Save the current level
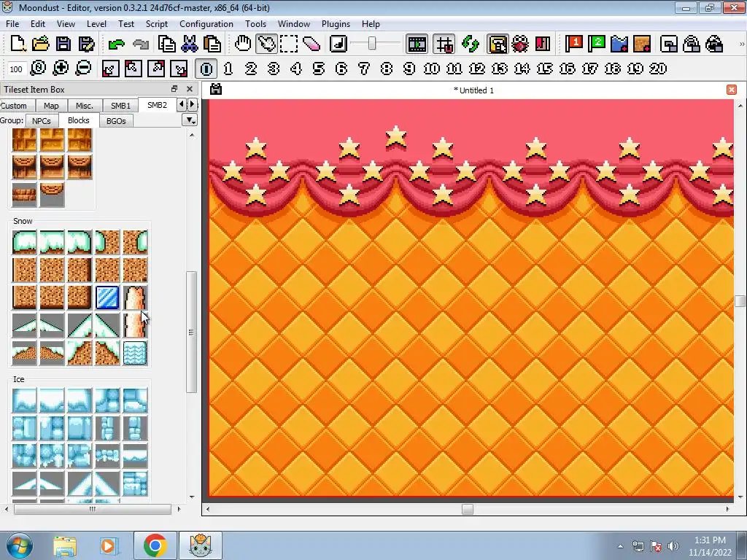 pyautogui.click(x=63, y=44)
